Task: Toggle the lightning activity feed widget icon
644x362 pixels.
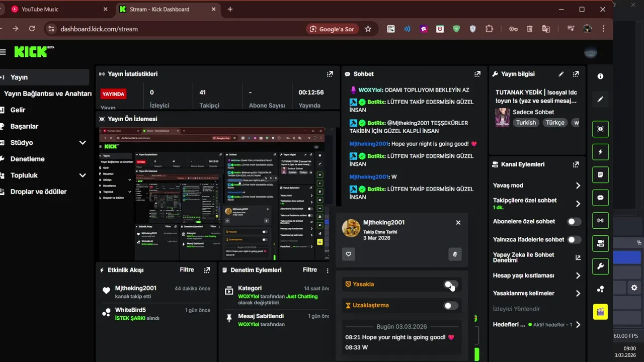Action: tap(600, 152)
